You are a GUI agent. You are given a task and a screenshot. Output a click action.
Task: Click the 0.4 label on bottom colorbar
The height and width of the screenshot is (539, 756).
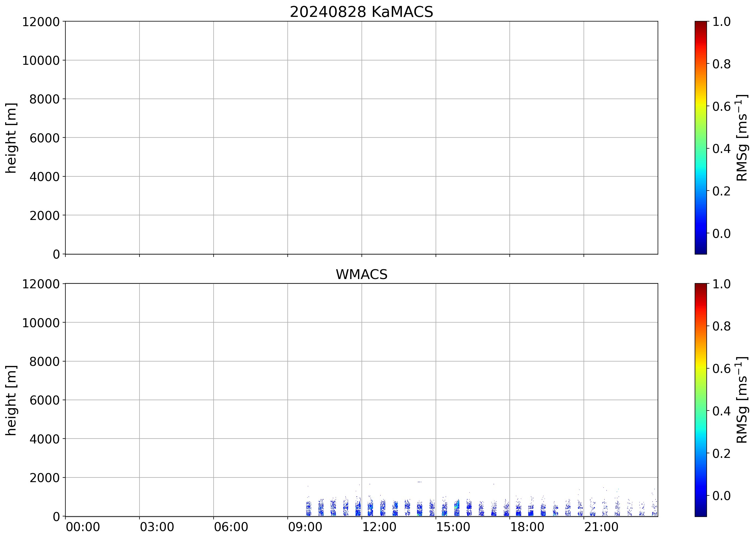[721, 411]
